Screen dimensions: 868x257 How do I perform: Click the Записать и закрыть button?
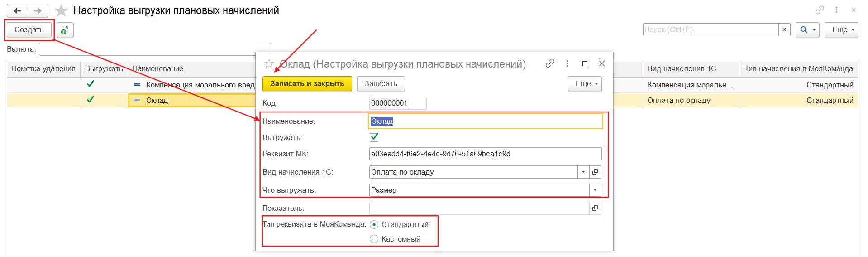pyautogui.click(x=307, y=83)
